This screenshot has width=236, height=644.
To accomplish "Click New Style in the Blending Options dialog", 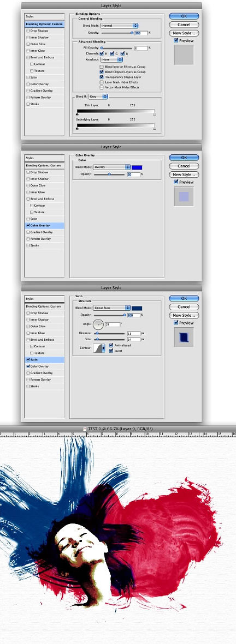I will (184, 33).
